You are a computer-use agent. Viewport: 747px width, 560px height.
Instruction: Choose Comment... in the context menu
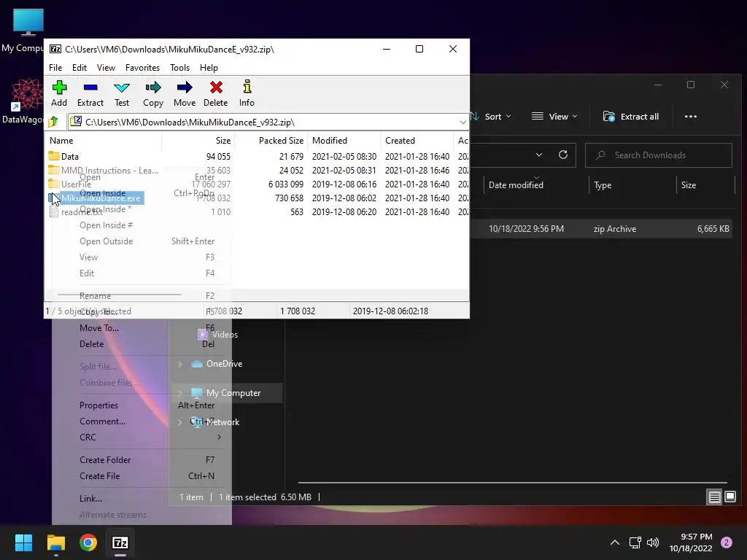142,421
